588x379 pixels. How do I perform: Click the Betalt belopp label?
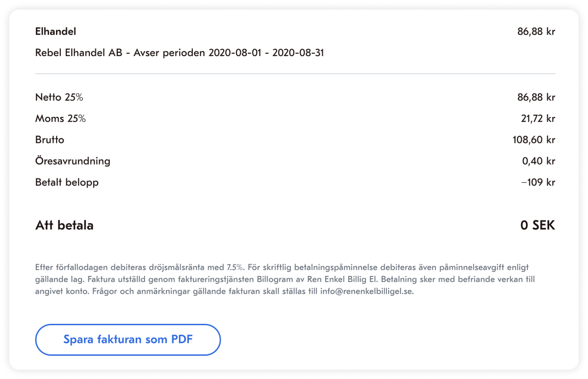tap(67, 182)
